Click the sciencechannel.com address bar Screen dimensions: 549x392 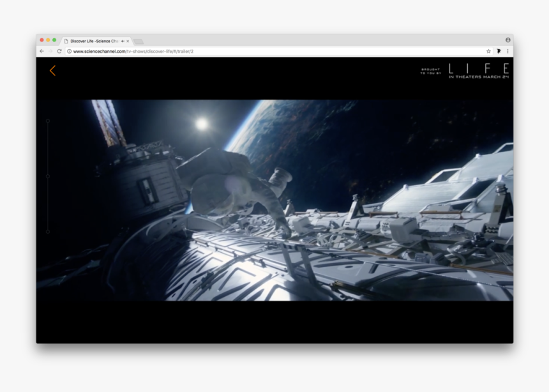pyautogui.click(x=276, y=51)
